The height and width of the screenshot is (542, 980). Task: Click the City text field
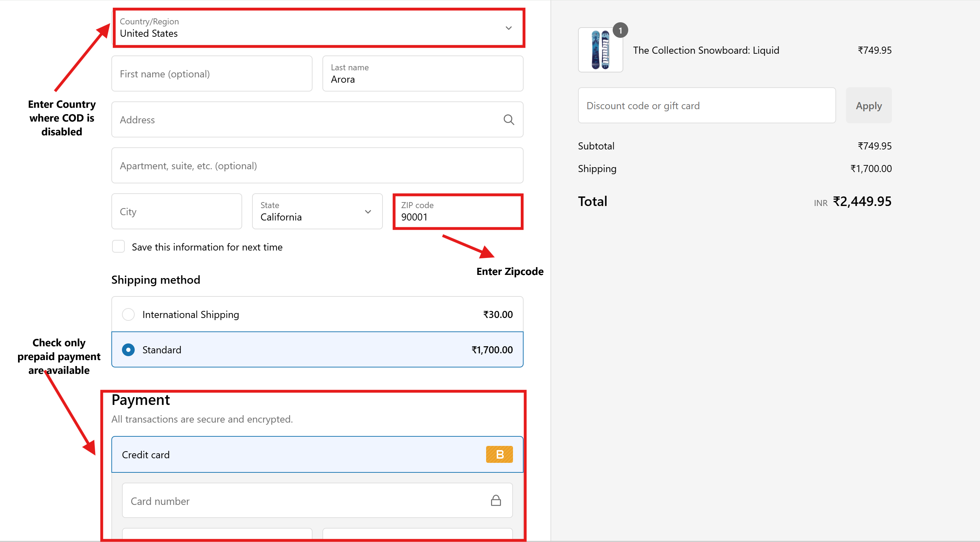tap(176, 212)
